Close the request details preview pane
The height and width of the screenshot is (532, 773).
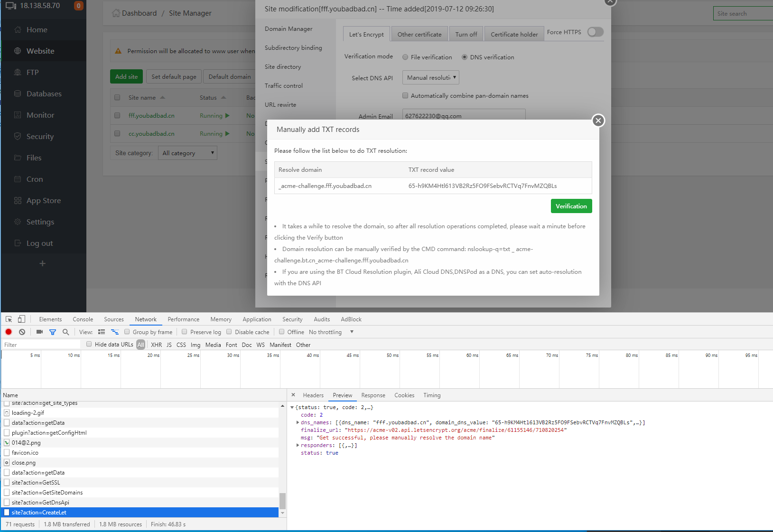[x=293, y=395]
